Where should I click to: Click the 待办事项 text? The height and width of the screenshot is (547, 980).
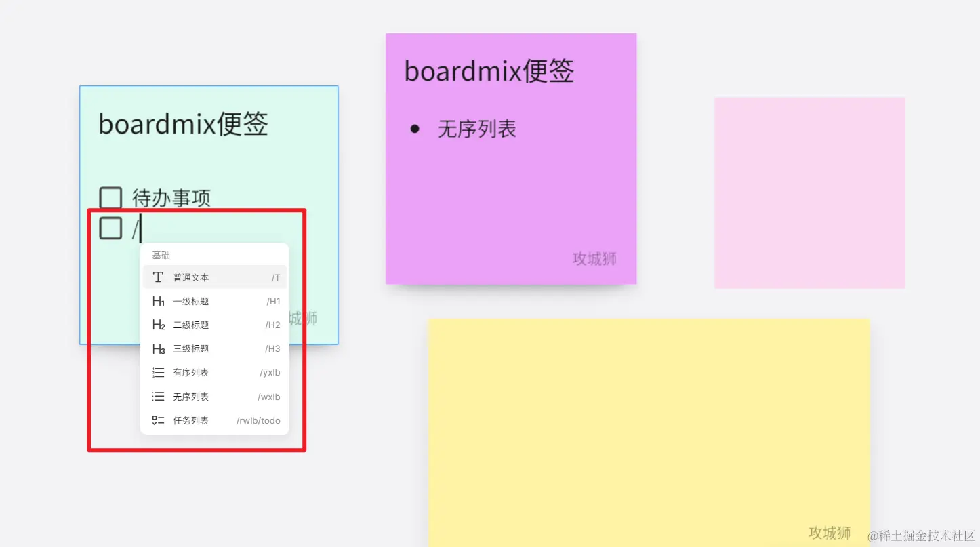171,198
